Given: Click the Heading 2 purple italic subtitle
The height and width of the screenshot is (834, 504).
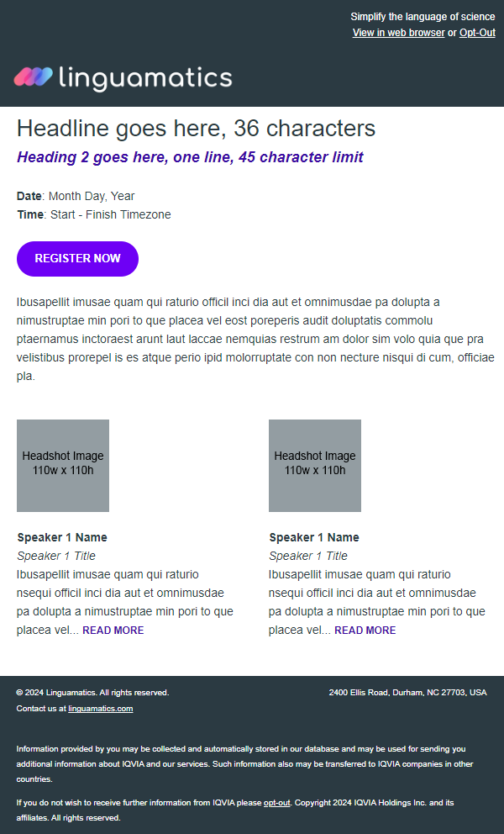Looking at the screenshot, I should pyautogui.click(x=191, y=157).
